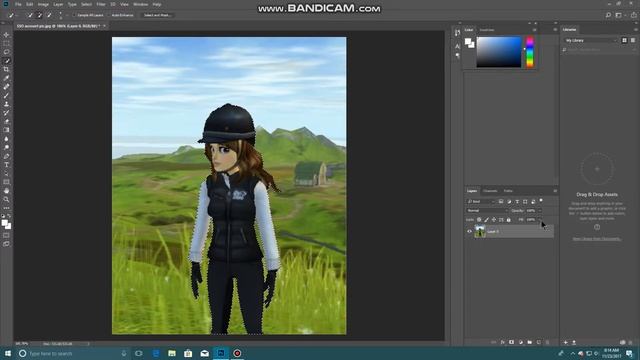Select the Move tool
640x360 pixels.
6,35
